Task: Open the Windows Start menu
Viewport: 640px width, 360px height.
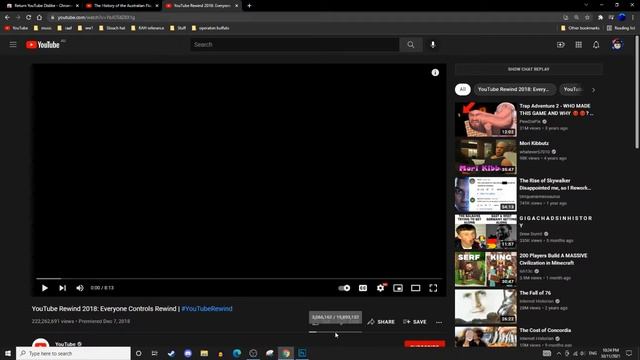Action: click(x=7, y=353)
